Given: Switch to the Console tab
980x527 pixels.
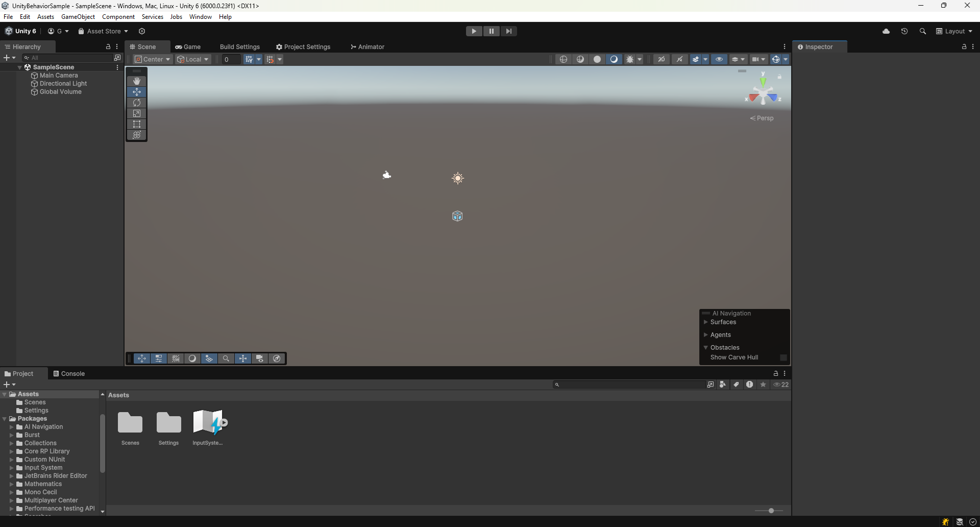Looking at the screenshot, I should 69,374.
